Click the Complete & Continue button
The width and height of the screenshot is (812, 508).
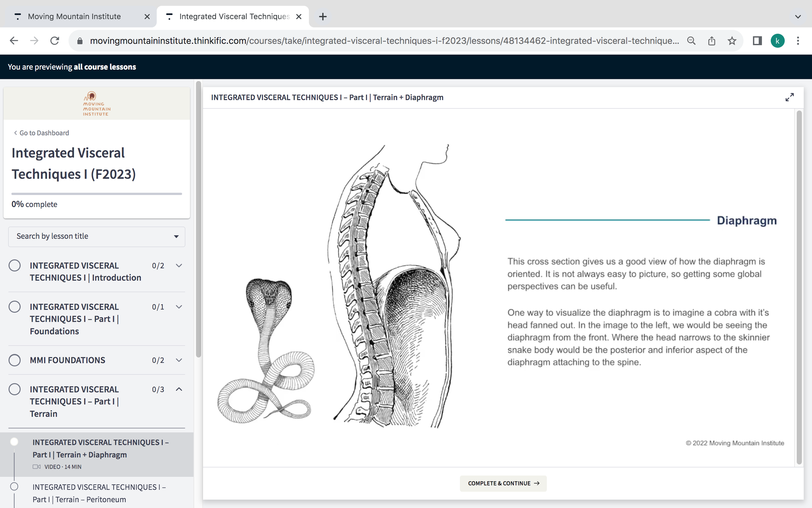[503, 483]
